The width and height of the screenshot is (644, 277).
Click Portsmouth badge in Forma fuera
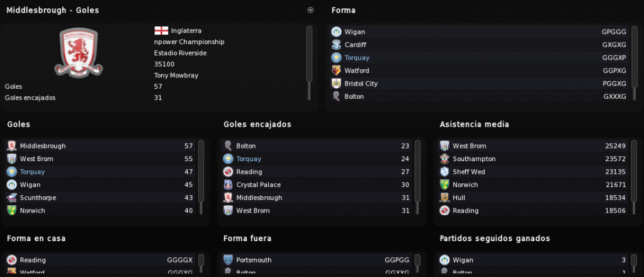[x=228, y=260]
